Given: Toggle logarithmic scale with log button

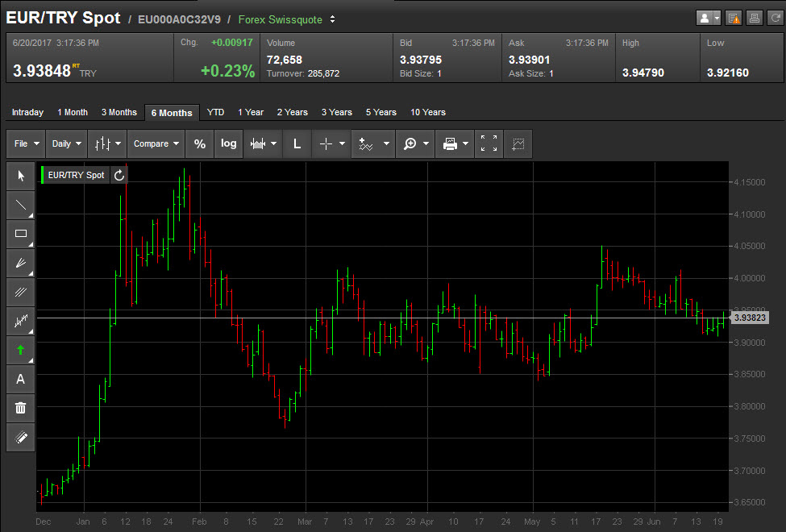Looking at the screenshot, I should (x=229, y=143).
